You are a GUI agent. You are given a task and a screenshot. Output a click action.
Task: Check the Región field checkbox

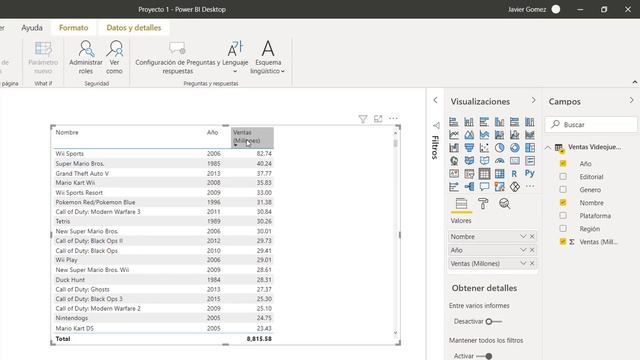(x=563, y=229)
